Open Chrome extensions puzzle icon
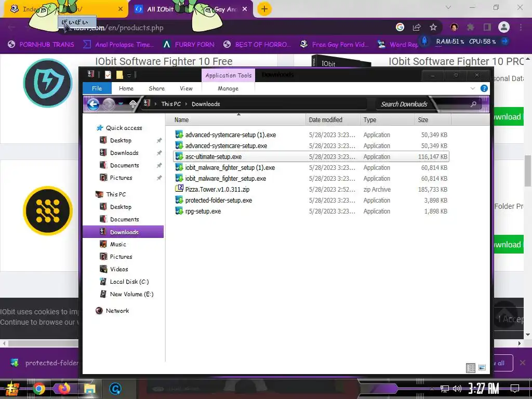This screenshot has width=532, height=399. 471,27
